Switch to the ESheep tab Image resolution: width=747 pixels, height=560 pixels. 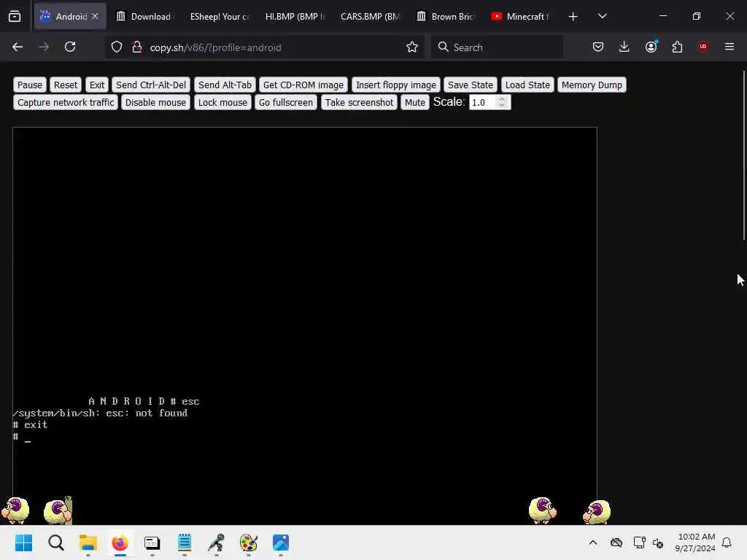[x=219, y=16]
